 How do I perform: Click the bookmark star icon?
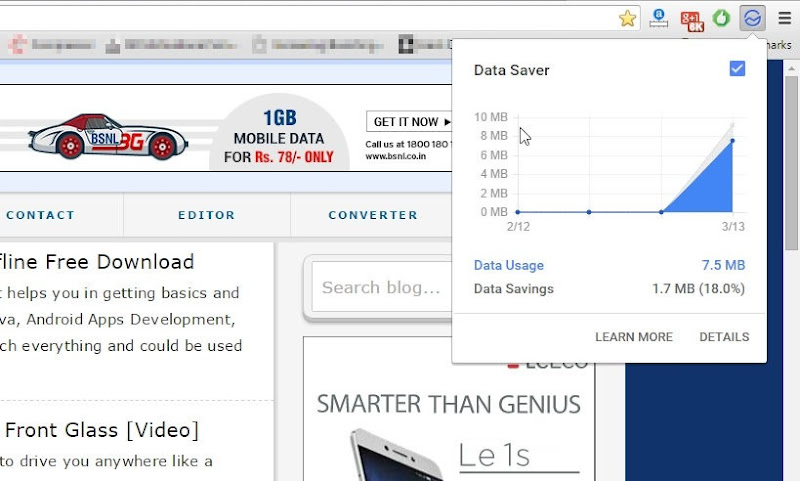tap(627, 19)
